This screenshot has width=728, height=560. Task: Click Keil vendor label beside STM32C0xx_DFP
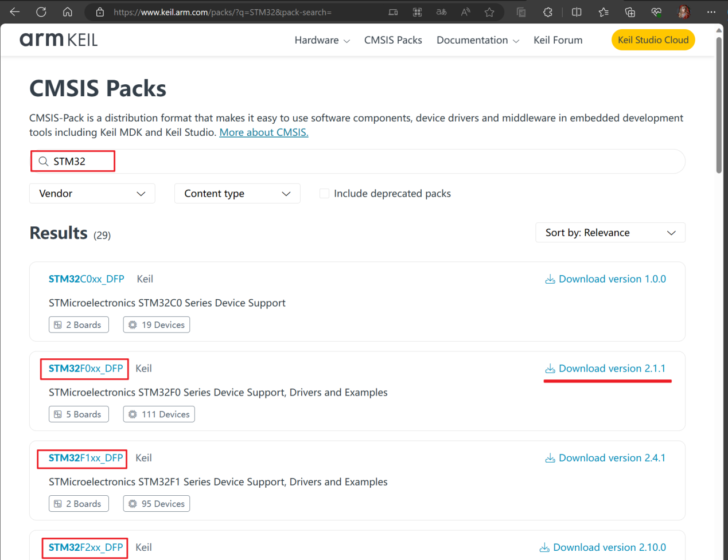point(145,279)
